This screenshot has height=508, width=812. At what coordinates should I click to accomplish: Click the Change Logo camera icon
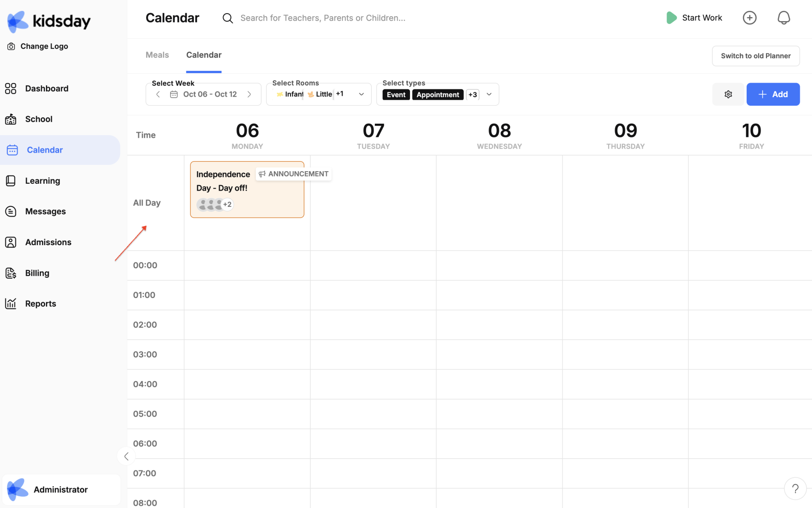[x=11, y=47]
